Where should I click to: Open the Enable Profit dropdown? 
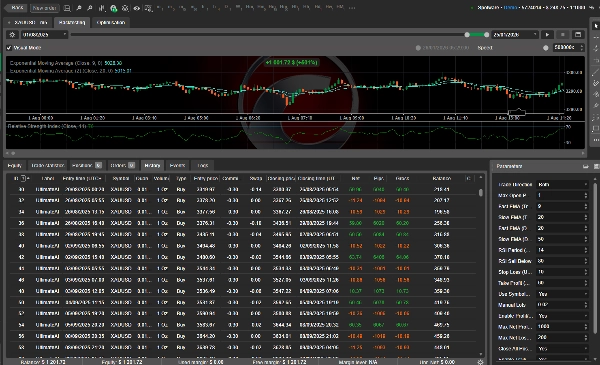click(x=562, y=316)
